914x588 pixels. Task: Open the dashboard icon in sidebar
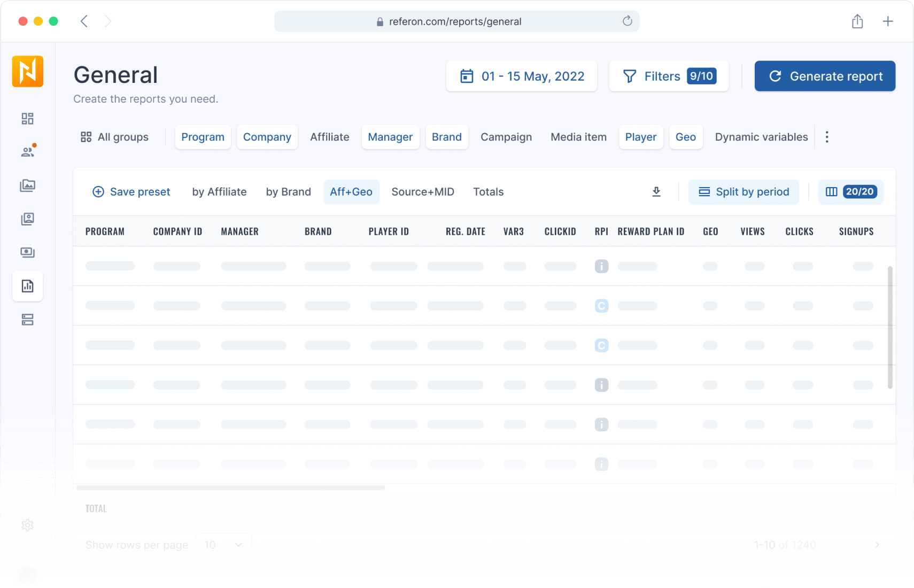27,119
